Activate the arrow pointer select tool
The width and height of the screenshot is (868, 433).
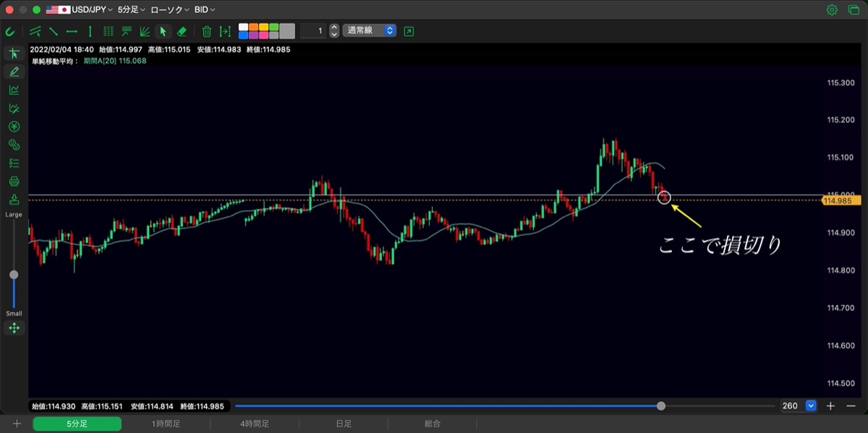pos(163,31)
